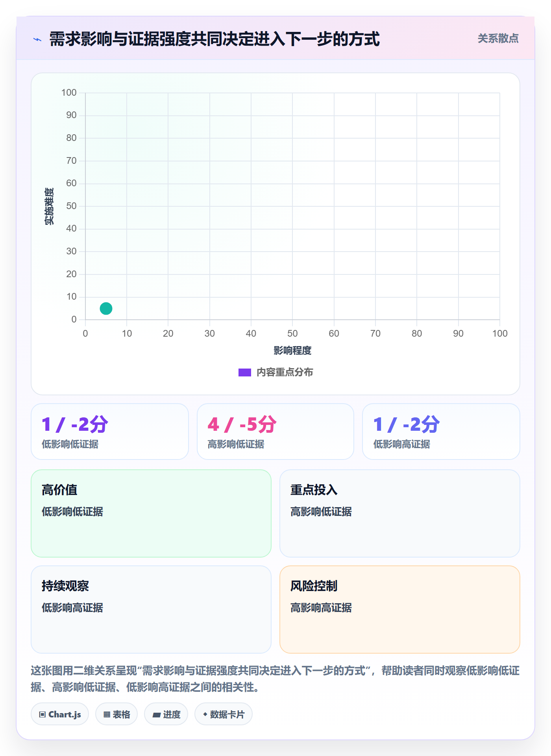Click the y-axis tick label 100
The height and width of the screenshot is (756, 551).
click(x=69, y=93)
